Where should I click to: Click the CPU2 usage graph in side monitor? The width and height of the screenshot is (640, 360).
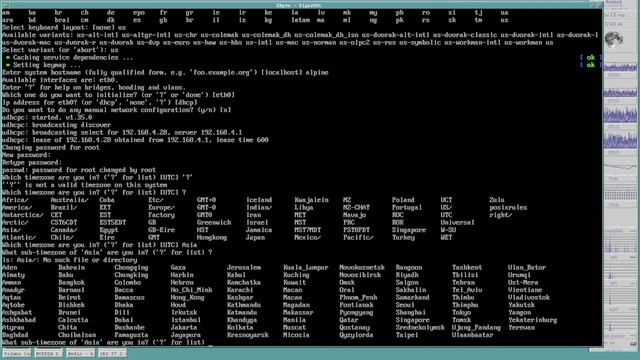click(x=620, y=114)
